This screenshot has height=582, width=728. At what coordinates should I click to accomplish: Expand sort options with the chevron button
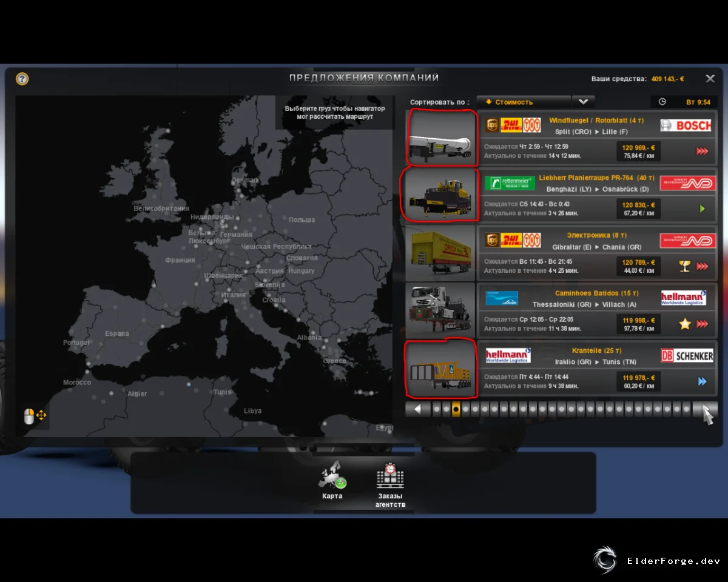(583, 102)
